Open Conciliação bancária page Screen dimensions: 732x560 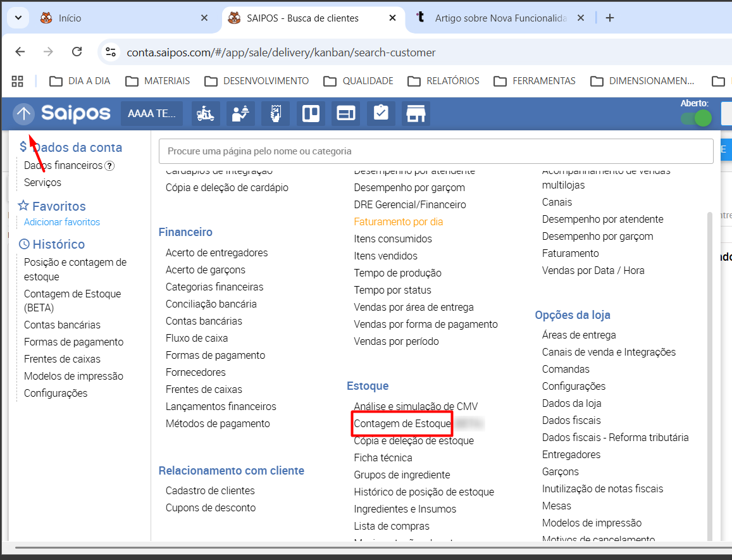[x=211, y=304]
